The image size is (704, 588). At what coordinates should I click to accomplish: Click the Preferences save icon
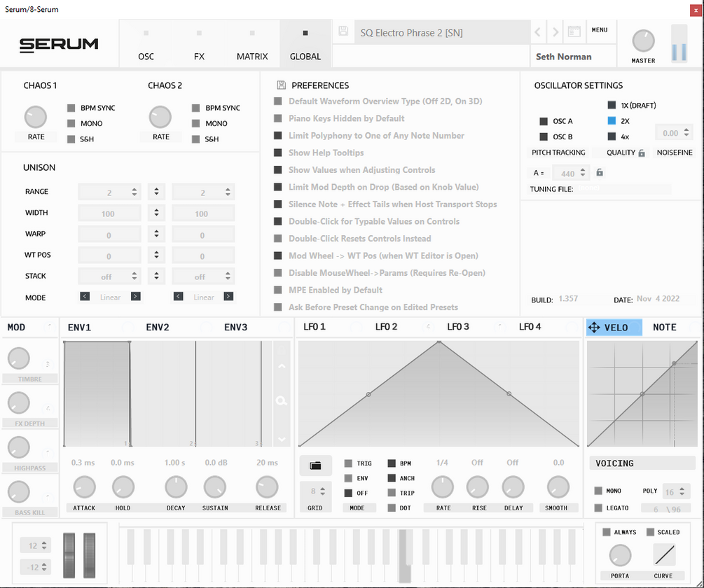click(x=282, y=85)
